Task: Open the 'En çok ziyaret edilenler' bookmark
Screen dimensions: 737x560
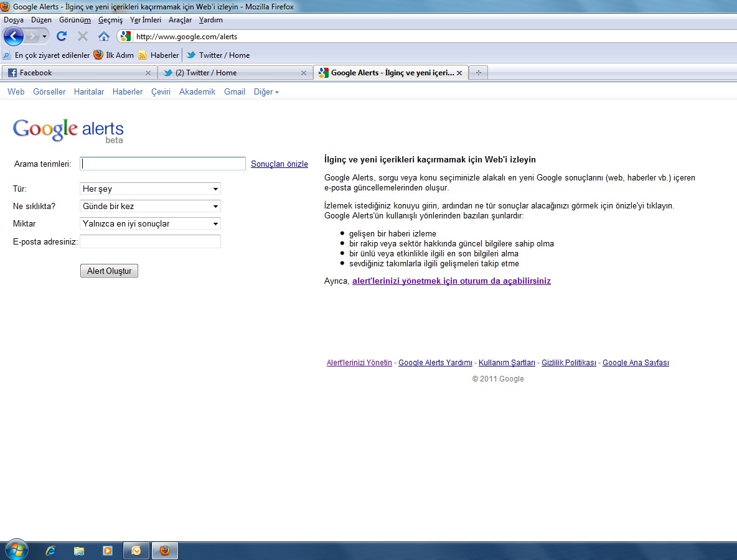Action: point(46,55)
